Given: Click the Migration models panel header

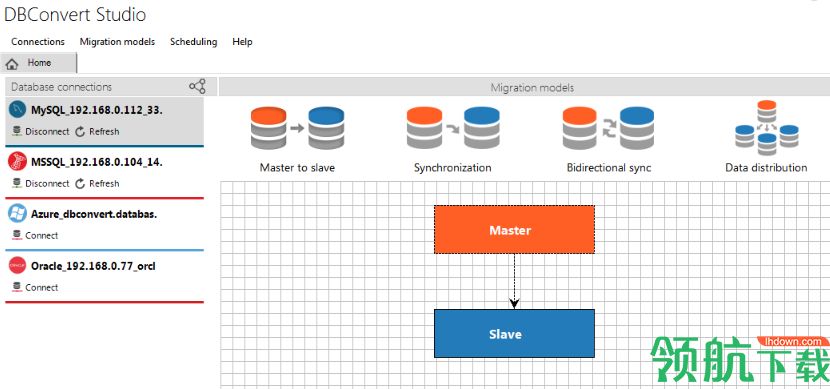Looking at the screenshot, I should 525,87.
